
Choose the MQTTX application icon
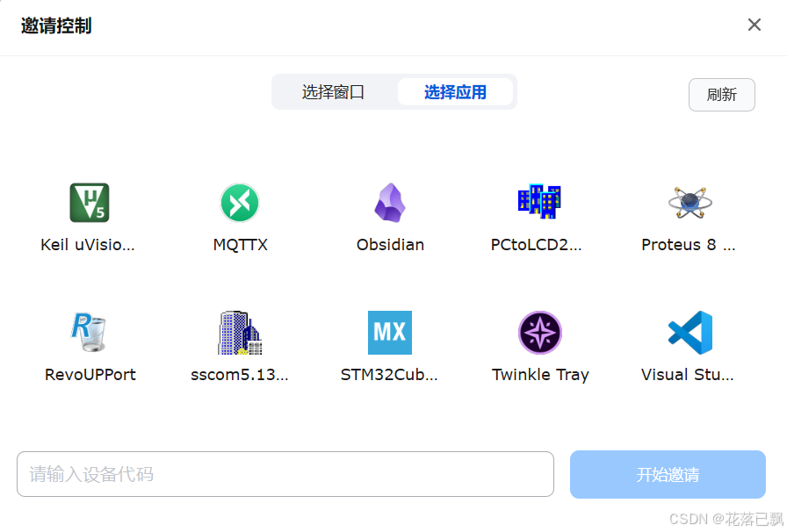240,203
